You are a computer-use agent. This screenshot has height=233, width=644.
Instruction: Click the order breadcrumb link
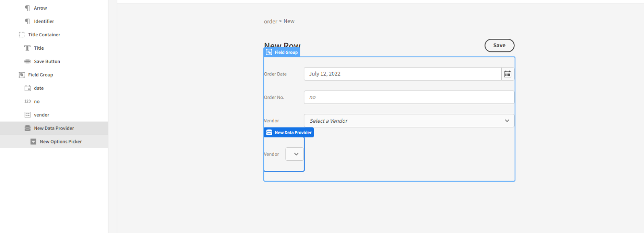270,21
